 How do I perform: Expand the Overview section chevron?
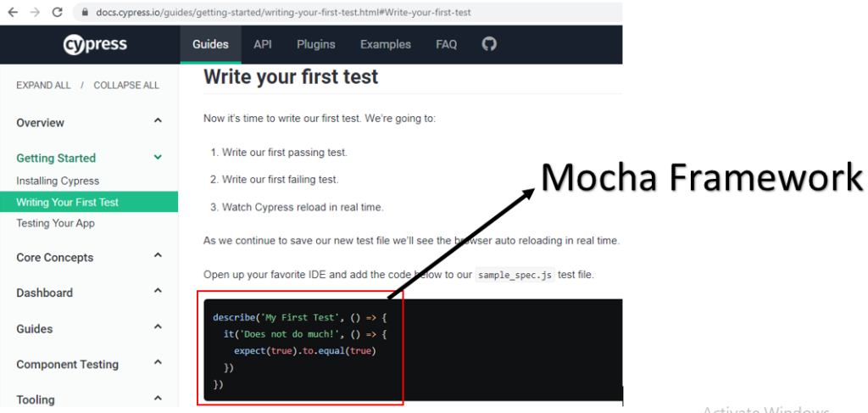tap(158, 120)
